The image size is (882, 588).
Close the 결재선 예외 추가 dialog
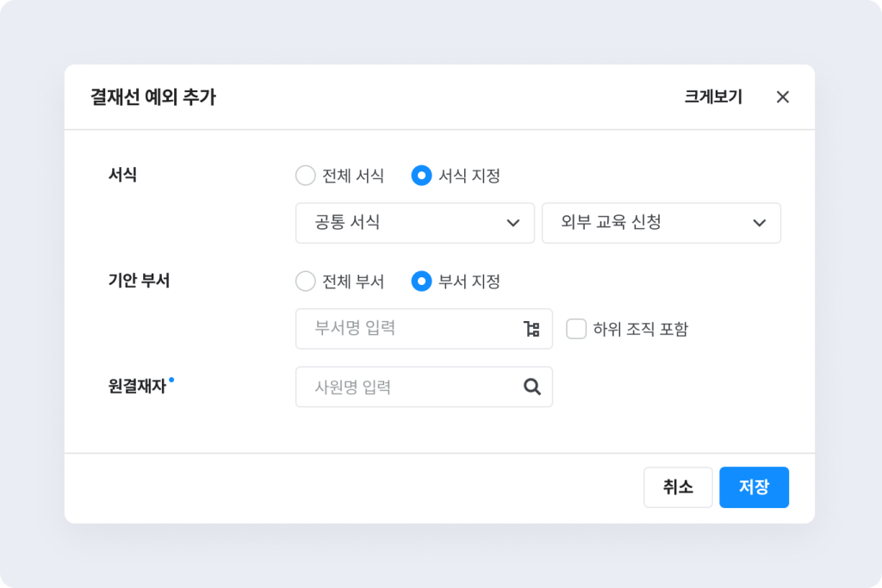[x=782, y=97]
